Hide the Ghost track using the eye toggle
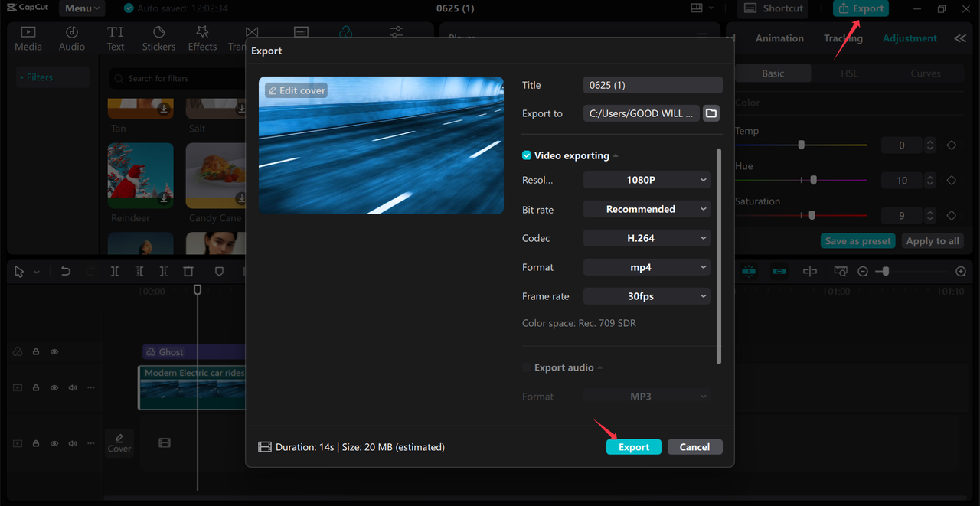 pyautogui.click(x=54, y=351)
